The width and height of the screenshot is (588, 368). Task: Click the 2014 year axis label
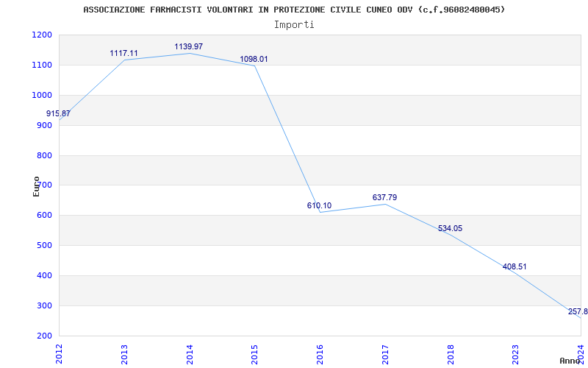(190, 354)
